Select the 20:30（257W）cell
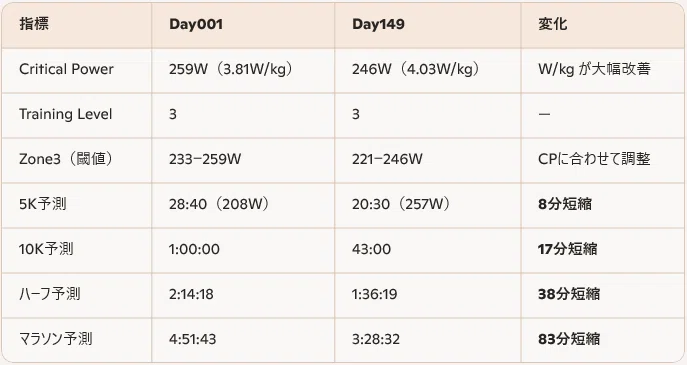Image resolution: width=687 pixels, height=365 pixels. point(401,204)
